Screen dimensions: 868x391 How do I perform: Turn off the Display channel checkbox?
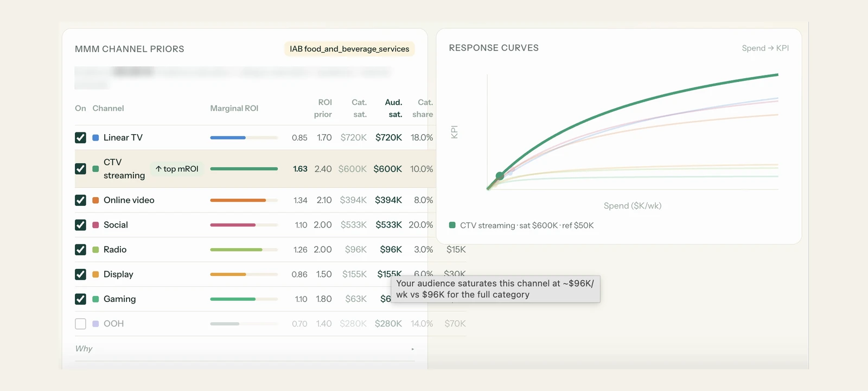tap(80, 274)
